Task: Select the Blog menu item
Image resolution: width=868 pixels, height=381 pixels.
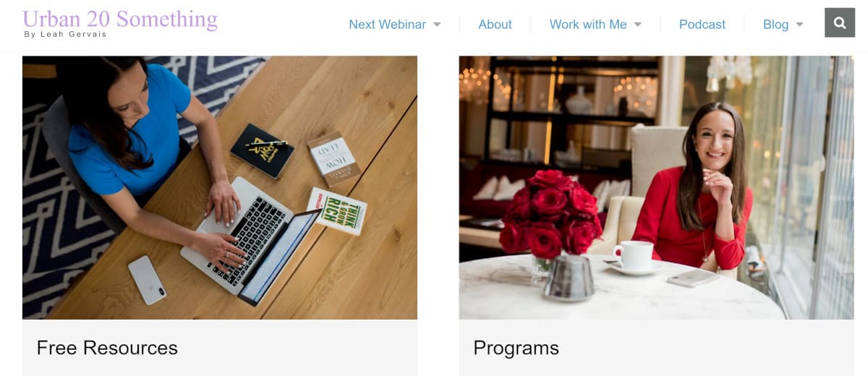Action: 775,25
